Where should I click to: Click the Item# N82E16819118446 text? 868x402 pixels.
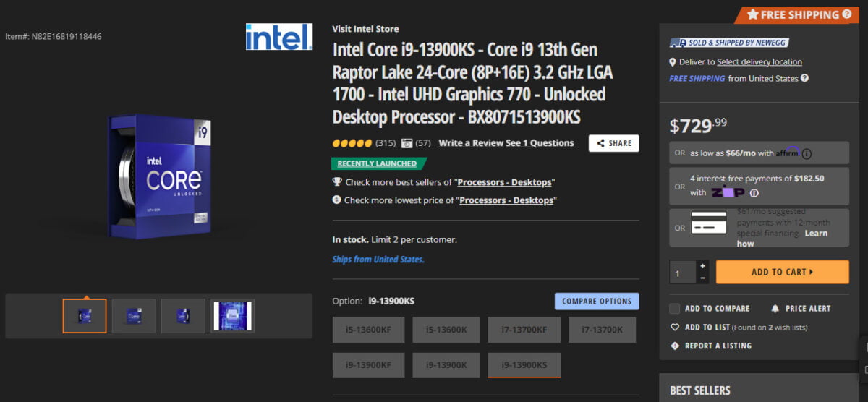(x=54, y=36)
